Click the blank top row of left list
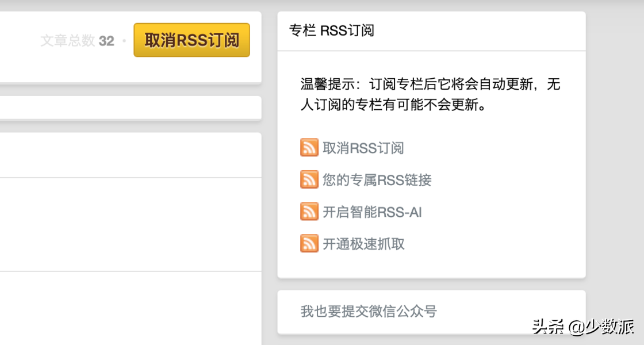The height and width of the screenshot is (345, 644). 129,155
